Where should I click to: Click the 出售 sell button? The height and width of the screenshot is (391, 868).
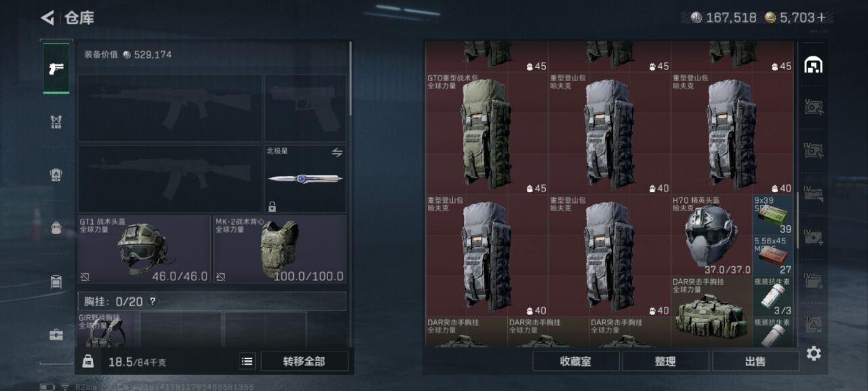(755, 362)
